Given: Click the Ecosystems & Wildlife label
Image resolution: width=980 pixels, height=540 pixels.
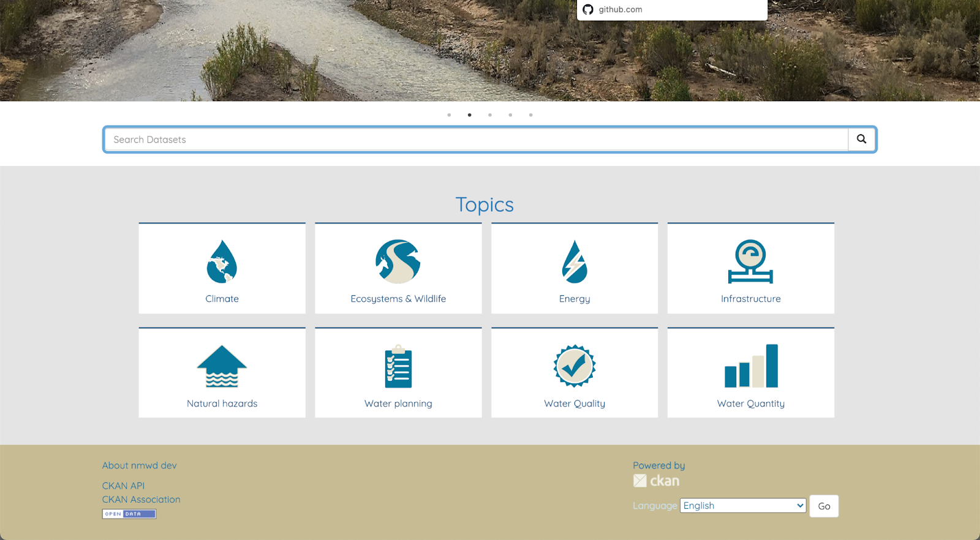Looking at the screenshot, I should point(398,299).
